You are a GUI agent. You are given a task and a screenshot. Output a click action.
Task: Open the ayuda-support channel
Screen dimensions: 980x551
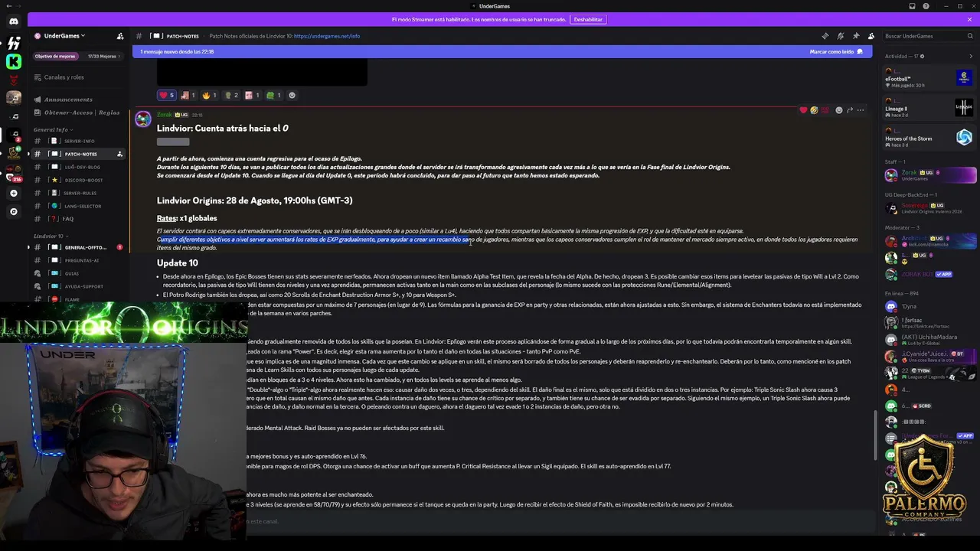pyautogui.click(x=78, y=286)
